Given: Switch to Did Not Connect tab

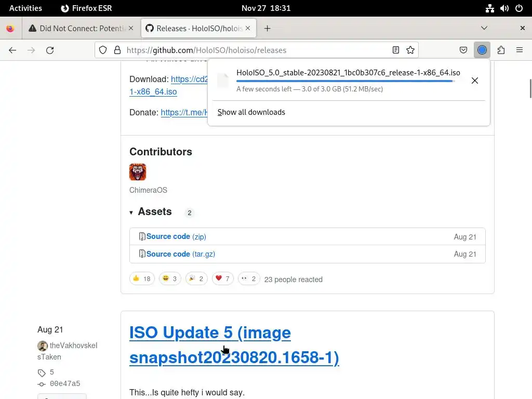Looking at the screenshot, I should point(82,28).
